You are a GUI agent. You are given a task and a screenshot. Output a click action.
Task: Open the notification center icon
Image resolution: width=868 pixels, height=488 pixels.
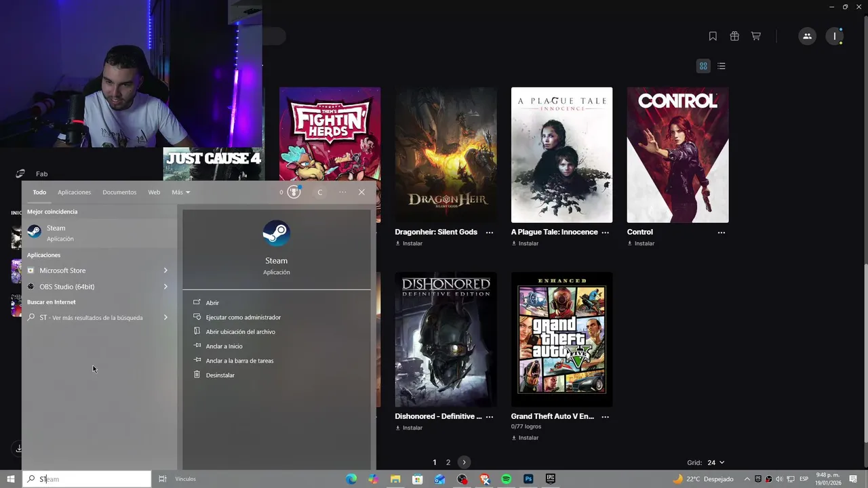click(x=853, y=479)
